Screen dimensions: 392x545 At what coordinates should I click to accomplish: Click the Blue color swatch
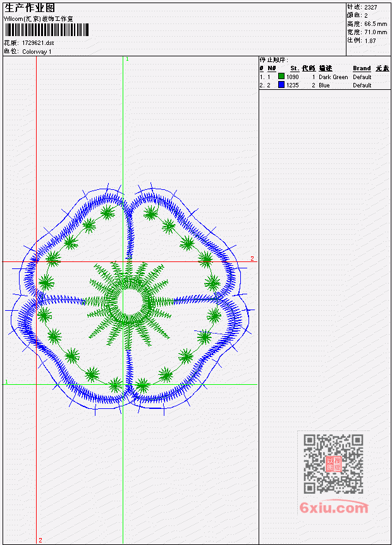[281, 84]
